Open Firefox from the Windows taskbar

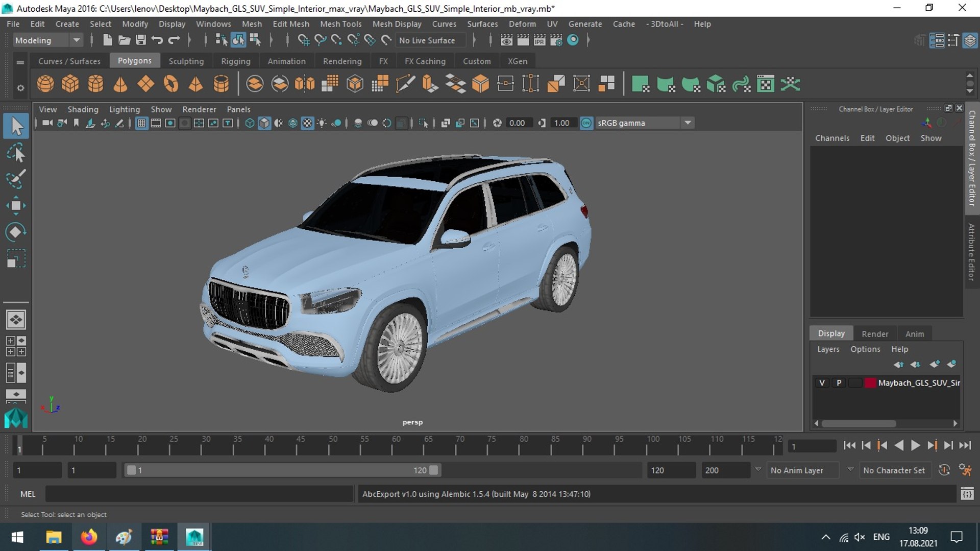[x=89, y=537]
